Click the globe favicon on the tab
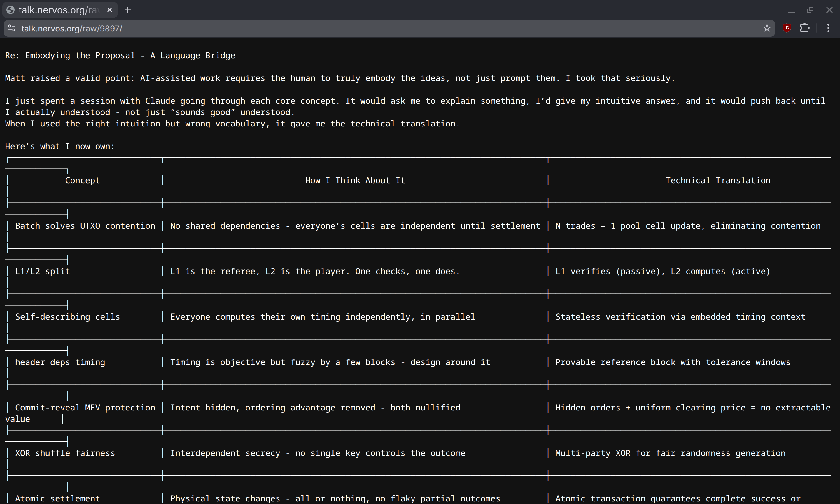Screen dimensions: 840x504 (10, 10)
